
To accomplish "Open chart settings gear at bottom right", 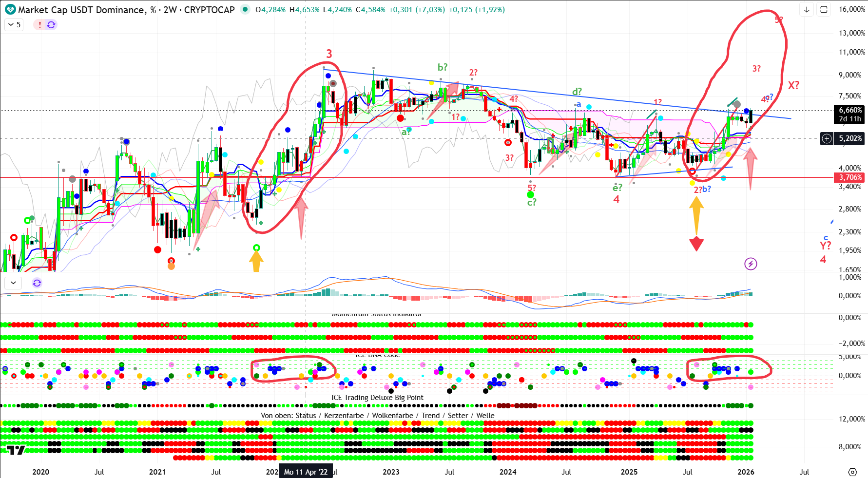I will coord(852,472).
